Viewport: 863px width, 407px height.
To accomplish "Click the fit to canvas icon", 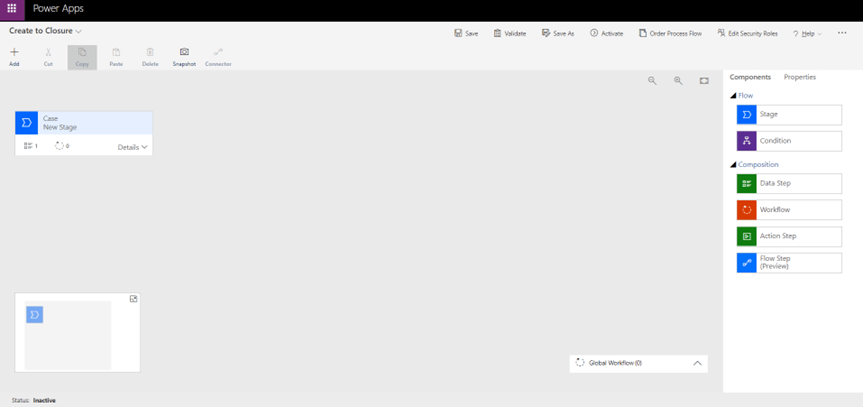I will tap(704, 81).
